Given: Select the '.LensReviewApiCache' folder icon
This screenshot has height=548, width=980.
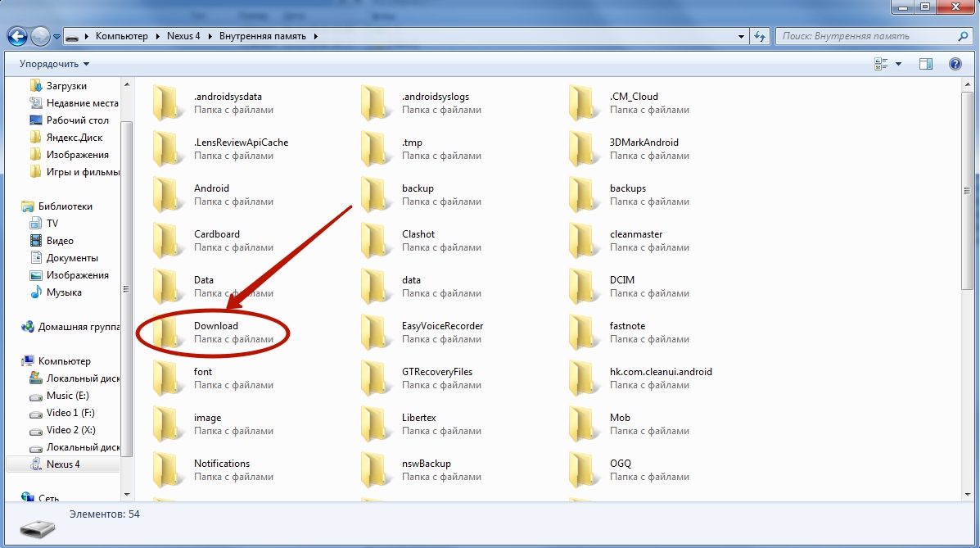Looking at the screenshot, I should click(167, 149).
